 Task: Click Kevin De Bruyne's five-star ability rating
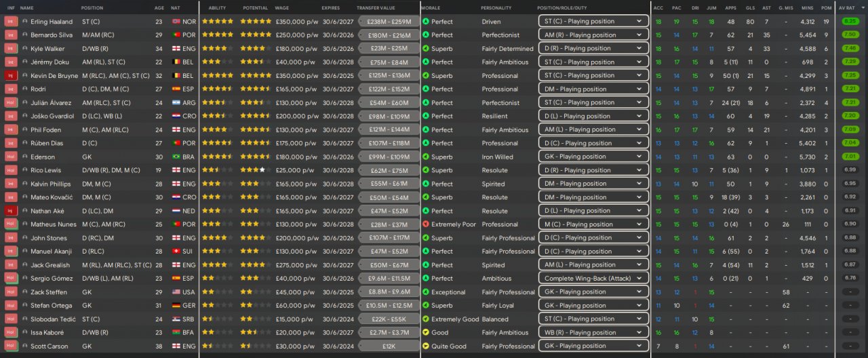point(217,75)
